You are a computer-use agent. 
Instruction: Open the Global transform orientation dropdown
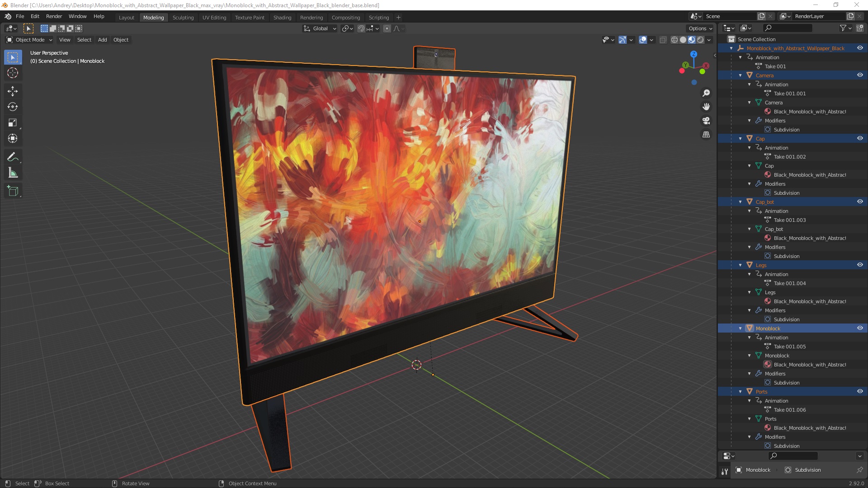coord(320,28)
